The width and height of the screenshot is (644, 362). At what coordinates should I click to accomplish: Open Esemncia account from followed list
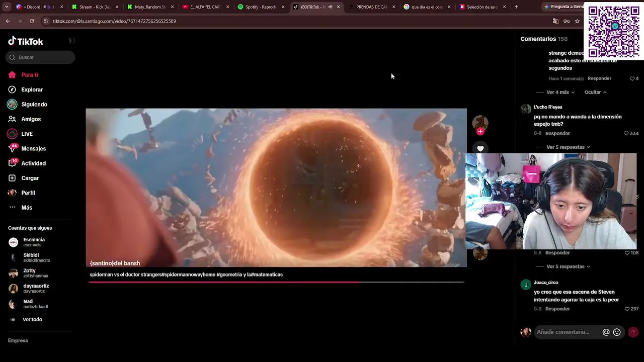point(33,242)
